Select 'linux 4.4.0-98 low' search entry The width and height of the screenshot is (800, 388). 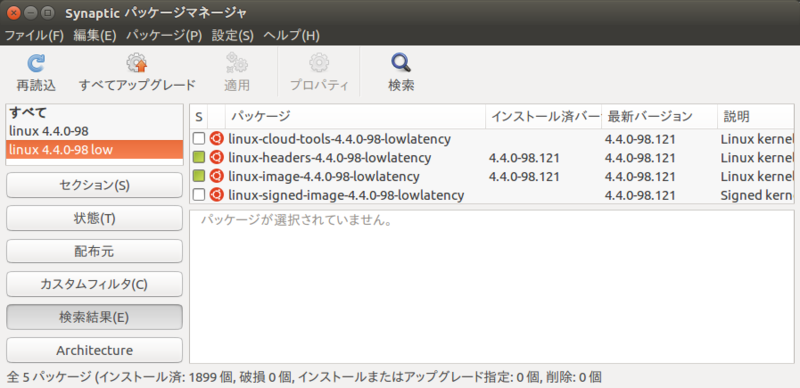point(94,149)
